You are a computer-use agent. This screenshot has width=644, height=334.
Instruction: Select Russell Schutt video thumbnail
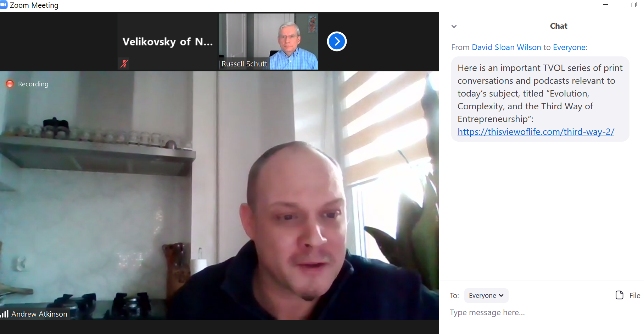point(269,42)
